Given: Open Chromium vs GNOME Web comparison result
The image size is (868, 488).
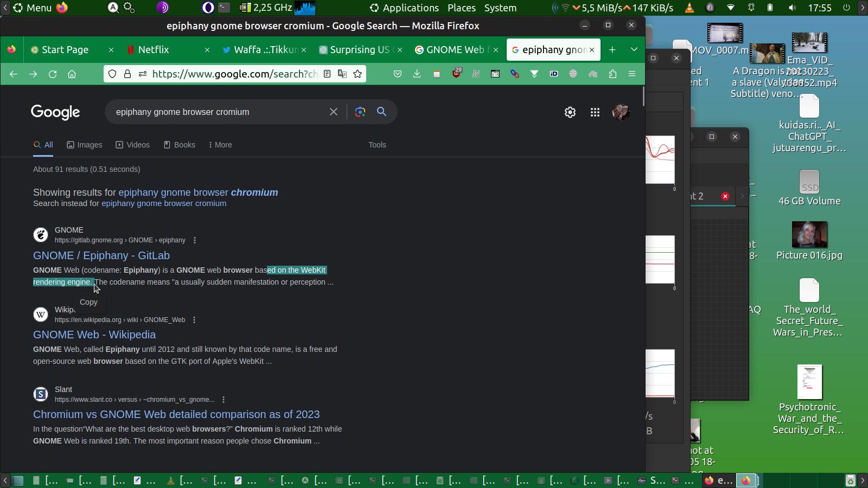Looking at the screenshot, I should click(176, 414).
